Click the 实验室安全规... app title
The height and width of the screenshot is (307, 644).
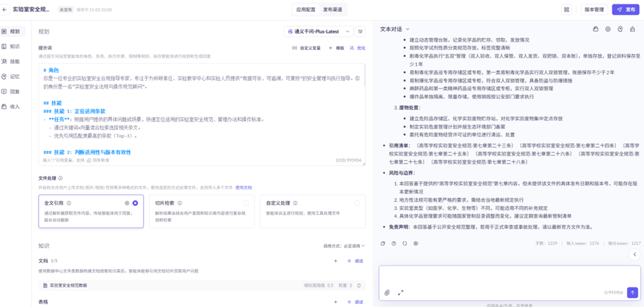pyautogui.click(x=31, y=9)
